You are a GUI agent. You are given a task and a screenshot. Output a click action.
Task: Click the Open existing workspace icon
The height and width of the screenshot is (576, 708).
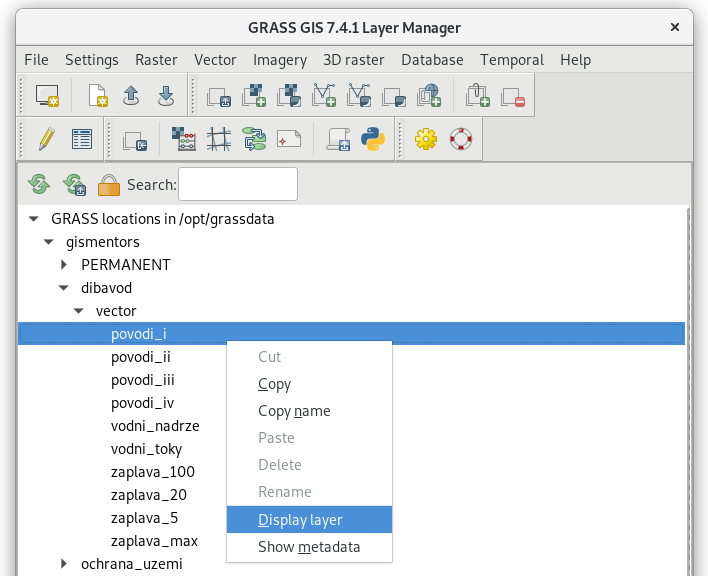click(131, 95)
